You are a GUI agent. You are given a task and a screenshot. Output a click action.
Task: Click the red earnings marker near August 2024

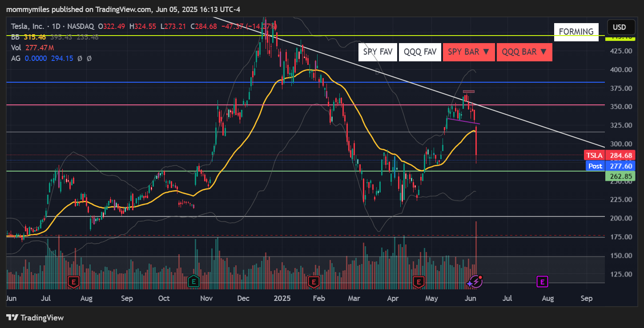click(x=73, y=281)
